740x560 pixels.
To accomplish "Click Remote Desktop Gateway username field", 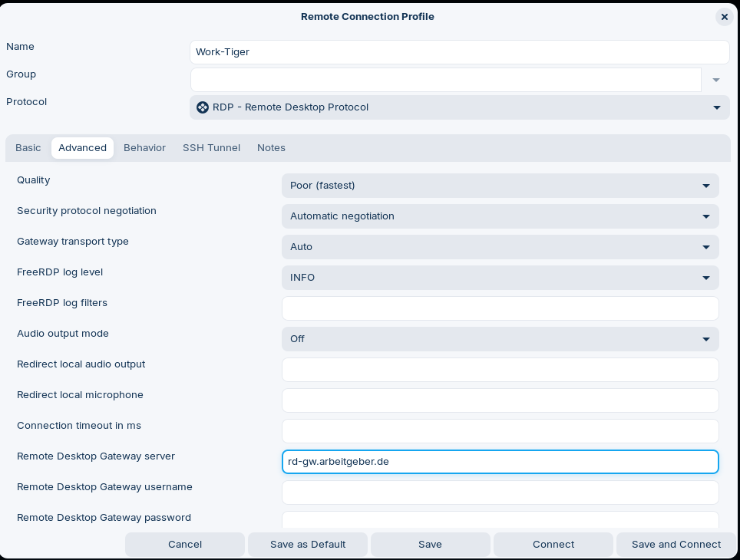I will point(500,492).
